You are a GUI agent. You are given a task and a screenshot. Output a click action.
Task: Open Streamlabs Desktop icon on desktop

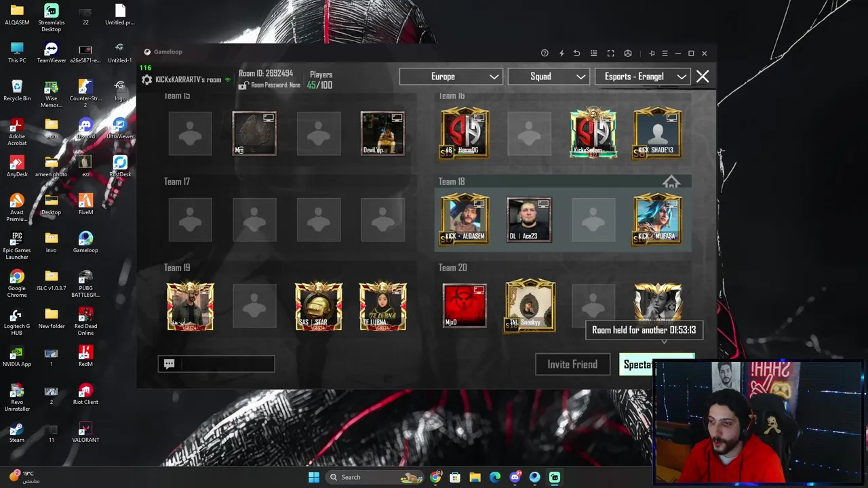coord(51,18)
